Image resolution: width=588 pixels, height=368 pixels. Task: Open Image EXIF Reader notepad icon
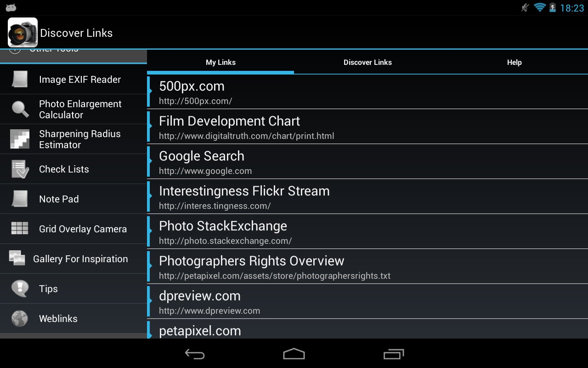click(20, 79)
